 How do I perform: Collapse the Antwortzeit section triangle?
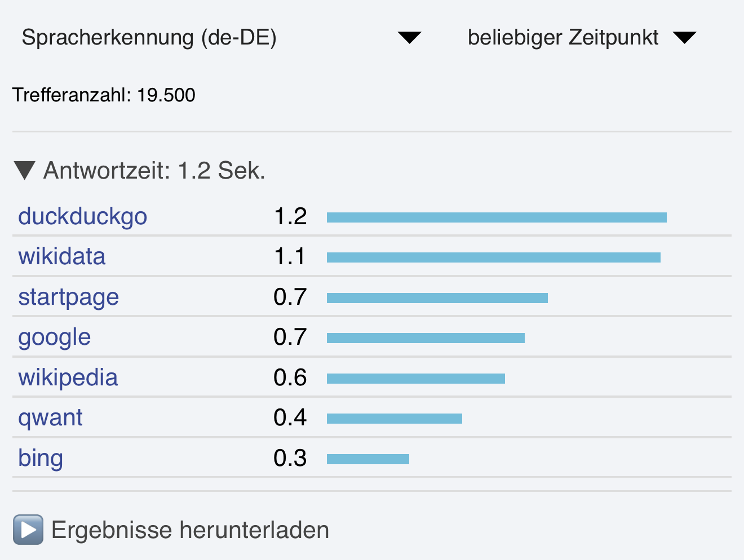point(24,170)
